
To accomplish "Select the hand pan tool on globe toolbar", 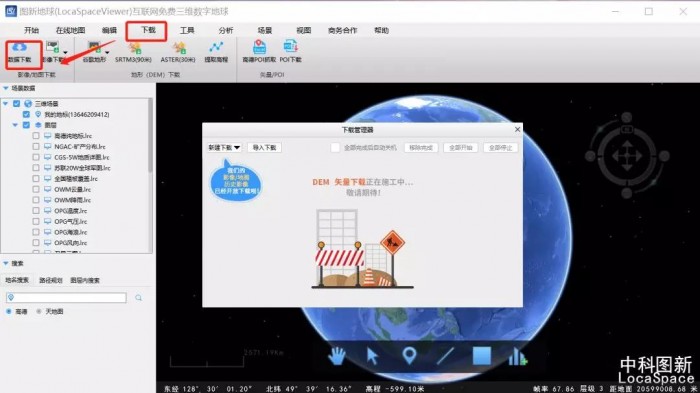I will (337, 356).
